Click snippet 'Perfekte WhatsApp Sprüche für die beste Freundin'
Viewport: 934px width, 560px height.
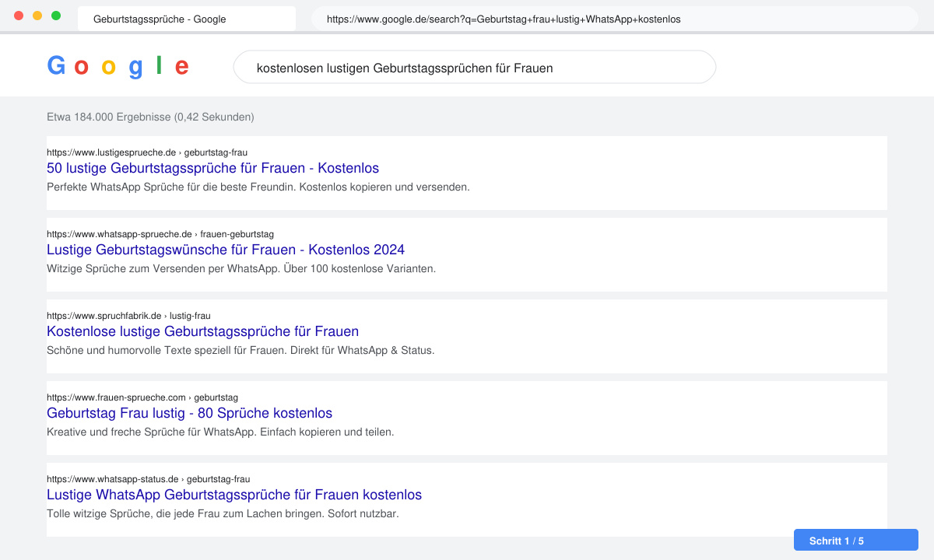click(x=171, y=187)
